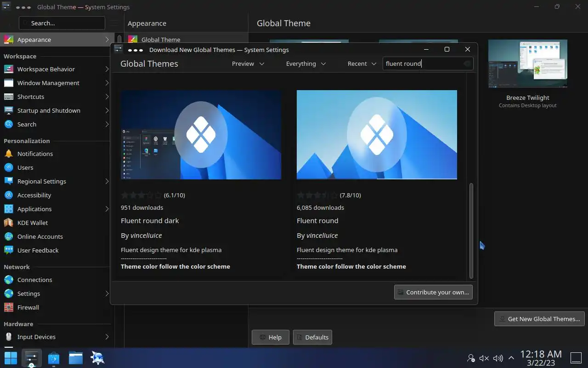Click the Startup and Shutdown icon
The width and height of the screenshot is (588, 368).
tap(9, 110)
